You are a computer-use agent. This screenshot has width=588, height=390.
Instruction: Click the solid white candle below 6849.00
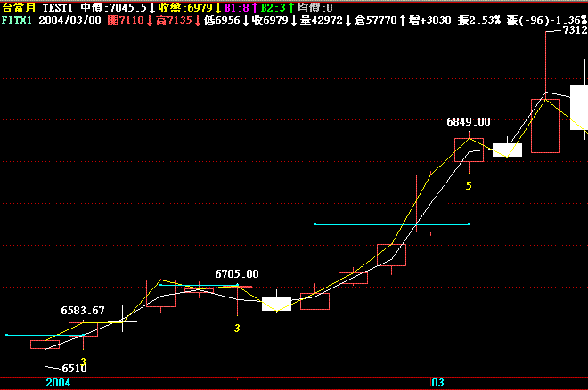click(x=507, y=150)
